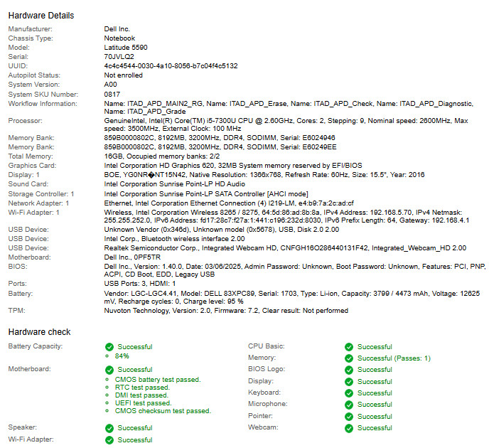Click the CPU Basic success check icon
Screen dimensions: 489x448
pos(349,347)
